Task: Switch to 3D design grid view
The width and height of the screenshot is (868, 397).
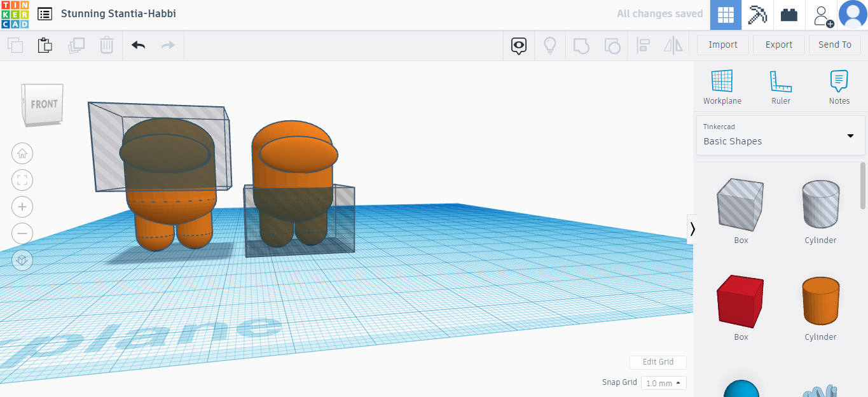Action: (x=726, y=15)
